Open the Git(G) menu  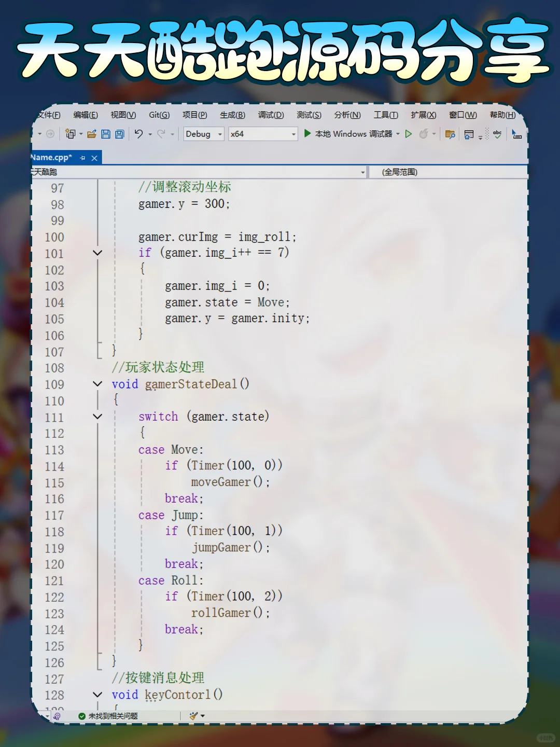159,115
